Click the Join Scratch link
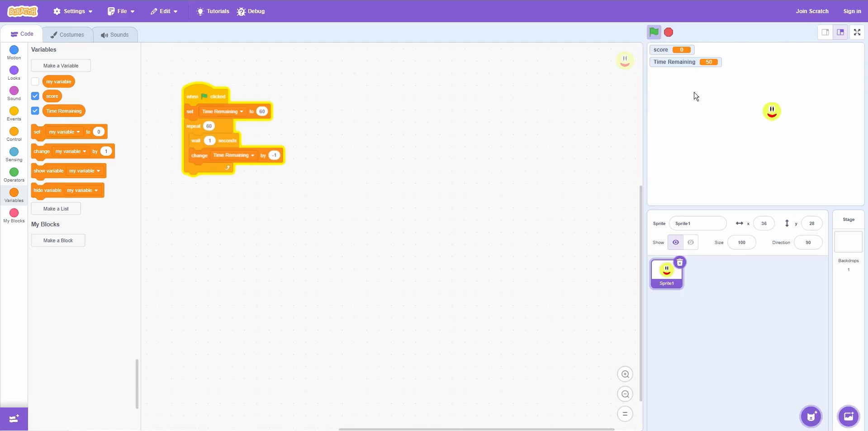This screenshot has height=431, width=868. [812, 11]
